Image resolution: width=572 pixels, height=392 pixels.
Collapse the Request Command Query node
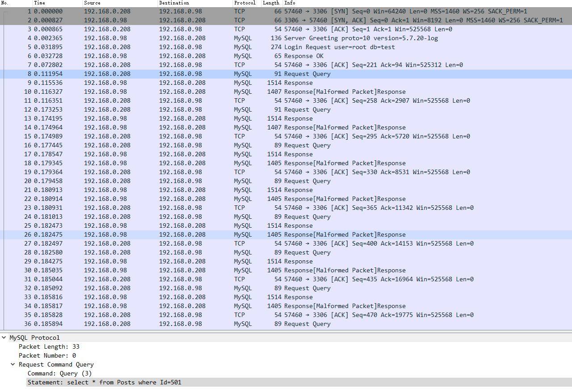13,364
